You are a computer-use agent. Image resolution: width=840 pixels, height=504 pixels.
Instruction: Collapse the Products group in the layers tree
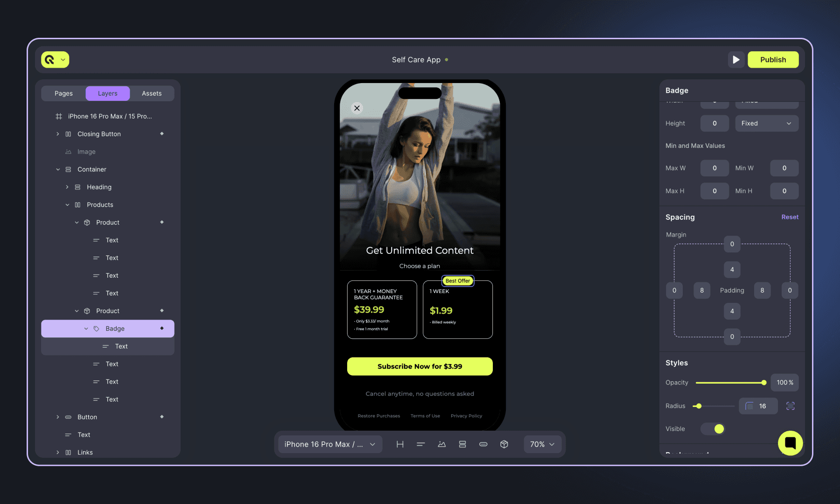tap(67, 204)
